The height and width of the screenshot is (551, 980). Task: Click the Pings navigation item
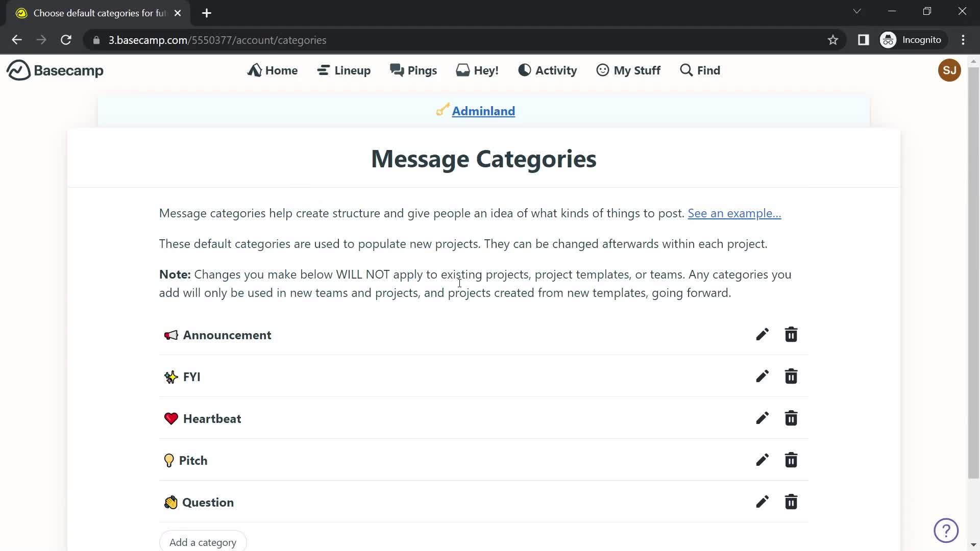(413, 70)
